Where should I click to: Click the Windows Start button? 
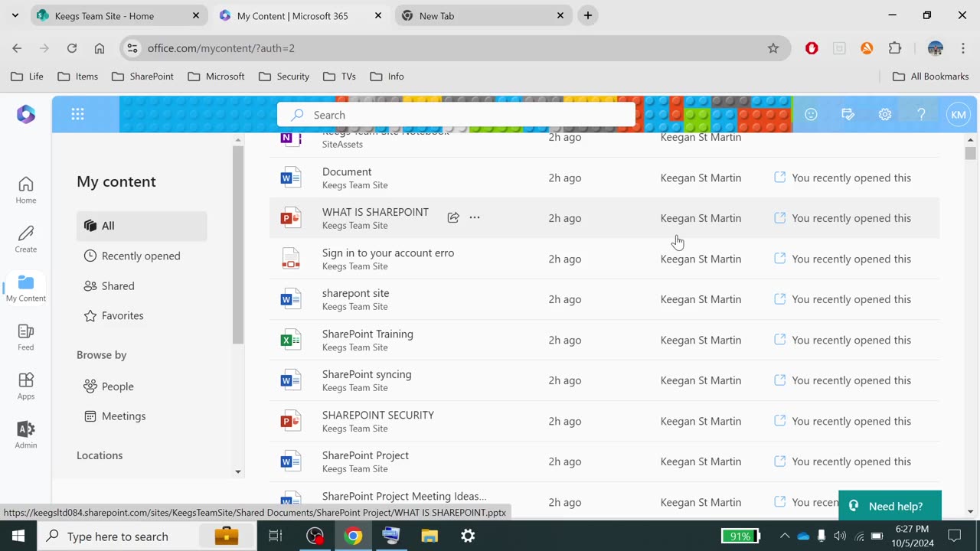point(18,536)
